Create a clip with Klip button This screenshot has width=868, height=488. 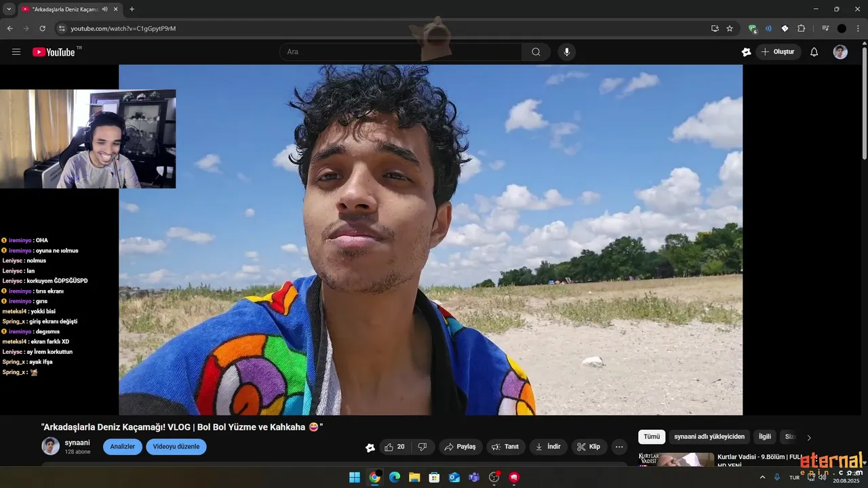click(589, 447)
